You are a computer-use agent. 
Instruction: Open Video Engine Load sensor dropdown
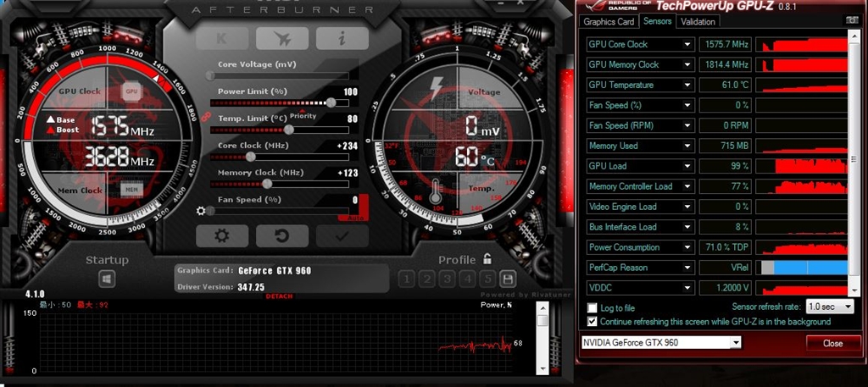687,207
